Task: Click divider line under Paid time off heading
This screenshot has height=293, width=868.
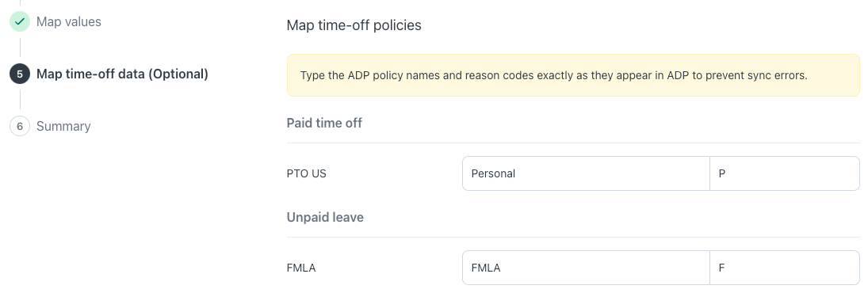Action: (x=573, y=143)
